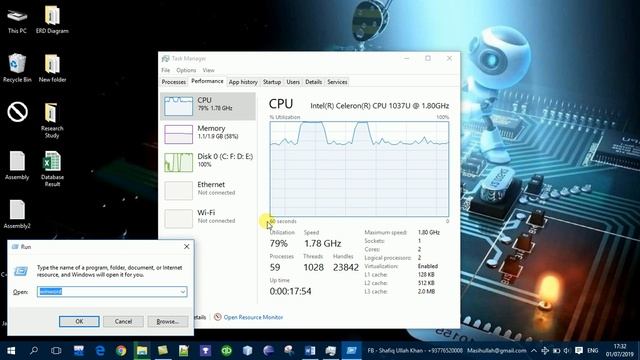Open Task View on taskbar

tap(56, 351)
